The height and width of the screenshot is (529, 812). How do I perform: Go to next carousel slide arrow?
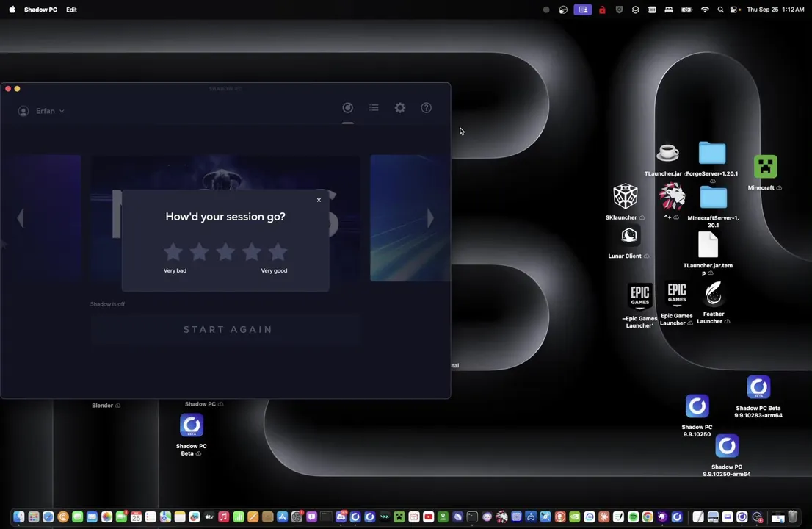[430, 218]
